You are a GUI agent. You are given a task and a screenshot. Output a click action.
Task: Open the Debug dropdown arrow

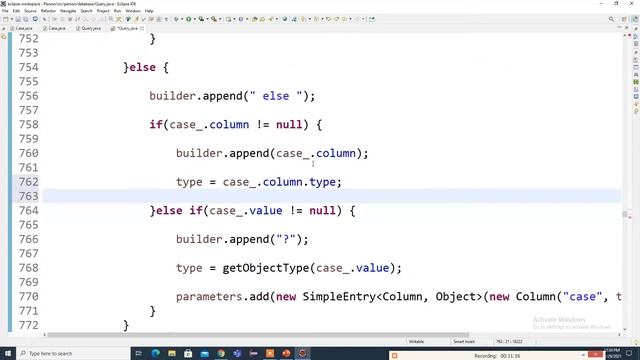coord(182,19)
